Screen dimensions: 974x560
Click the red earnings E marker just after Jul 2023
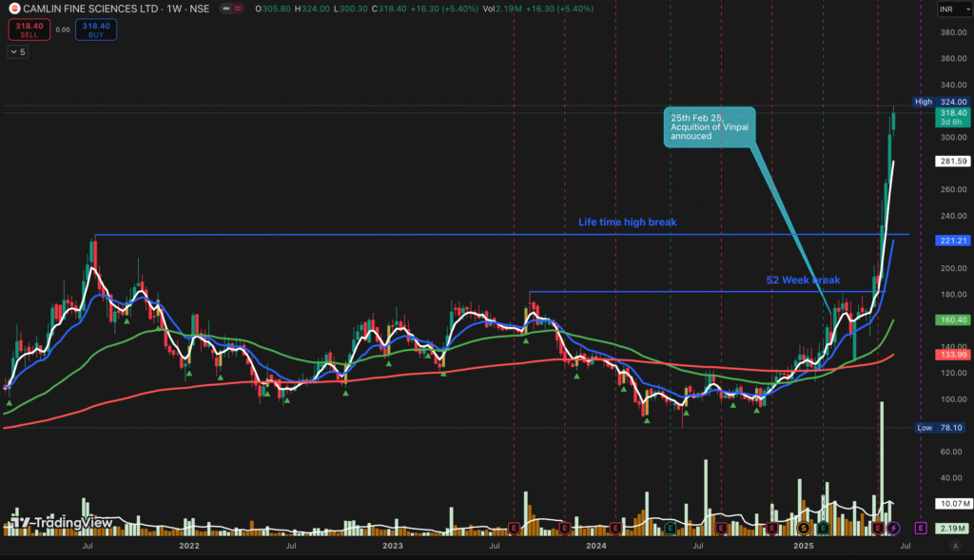(514, 529)
